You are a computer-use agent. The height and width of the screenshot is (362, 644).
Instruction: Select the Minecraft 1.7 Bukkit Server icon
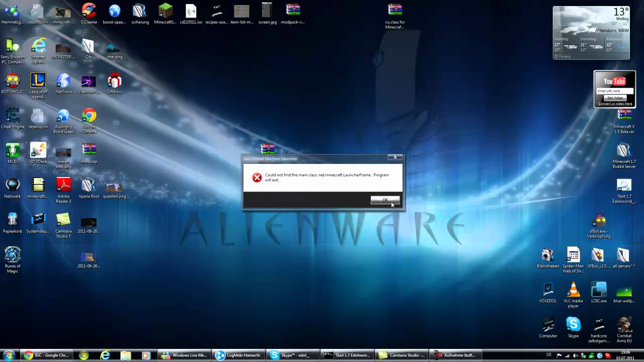coord(624,155)
